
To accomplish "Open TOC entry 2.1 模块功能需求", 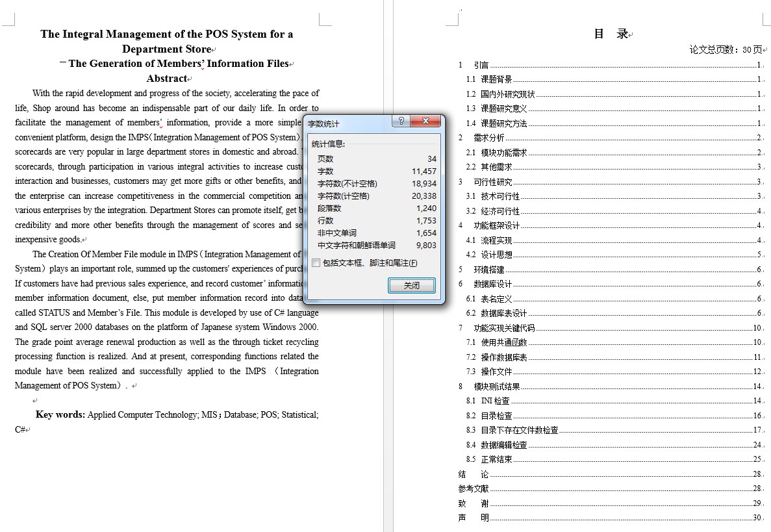I will (x=614, y=153).
